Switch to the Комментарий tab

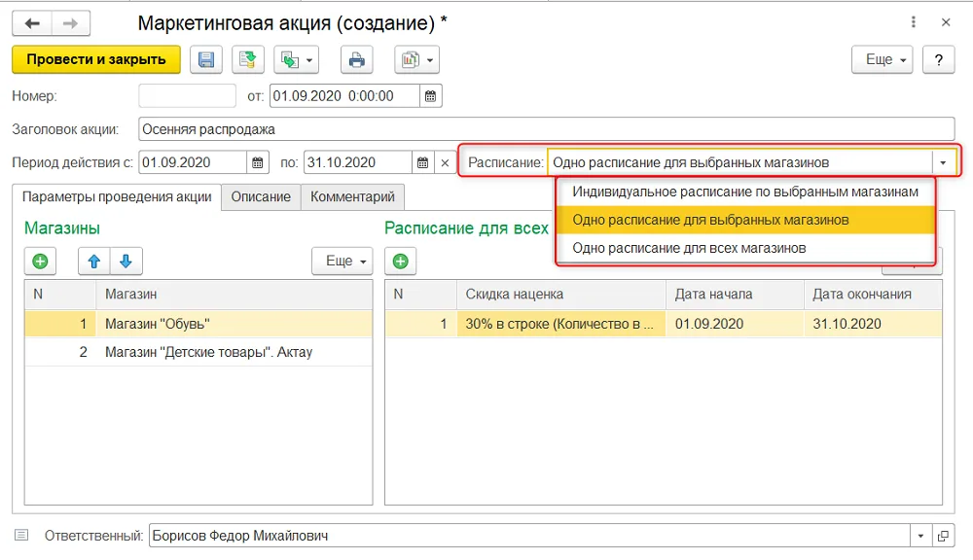coord(352,196)
